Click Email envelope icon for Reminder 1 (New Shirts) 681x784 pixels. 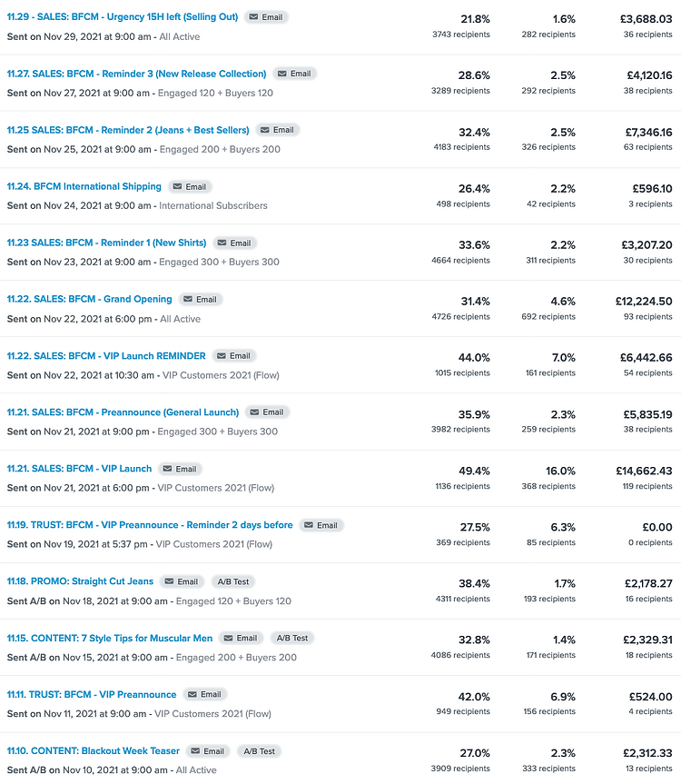(x=222, y=243)
